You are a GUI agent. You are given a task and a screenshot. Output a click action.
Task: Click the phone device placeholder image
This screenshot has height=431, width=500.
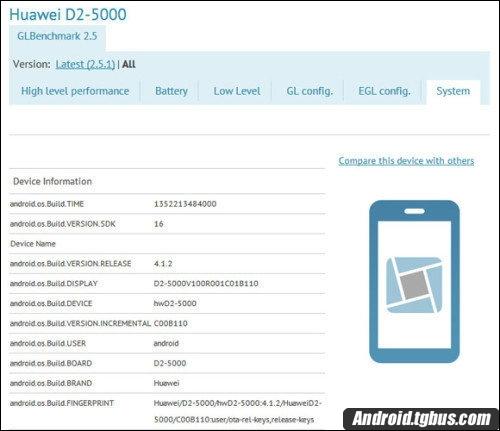point(414,282)
